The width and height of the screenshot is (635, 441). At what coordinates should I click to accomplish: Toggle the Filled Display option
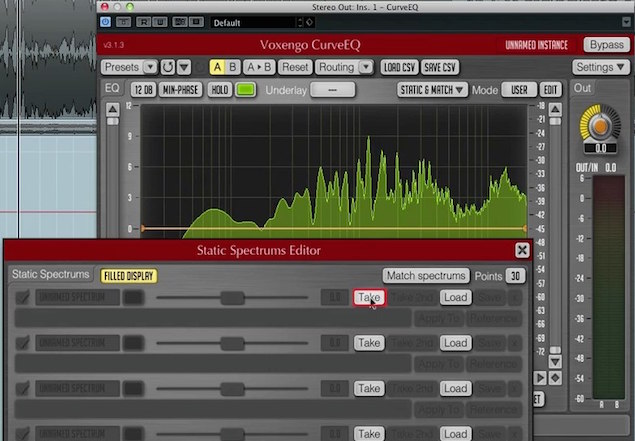pos(129,276)
